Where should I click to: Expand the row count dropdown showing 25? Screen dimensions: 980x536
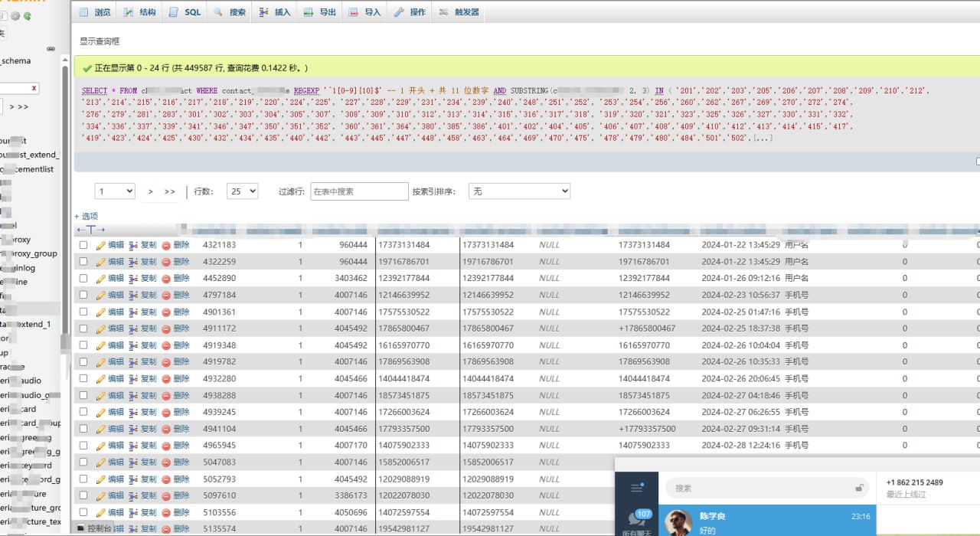[243, 191]
